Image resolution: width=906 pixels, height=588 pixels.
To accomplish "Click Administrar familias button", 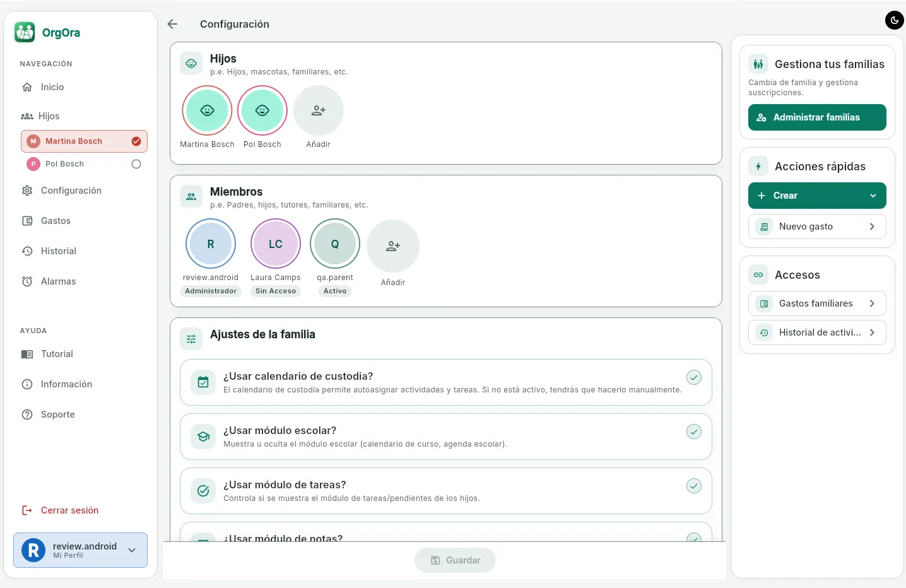I will click(817, 117).
